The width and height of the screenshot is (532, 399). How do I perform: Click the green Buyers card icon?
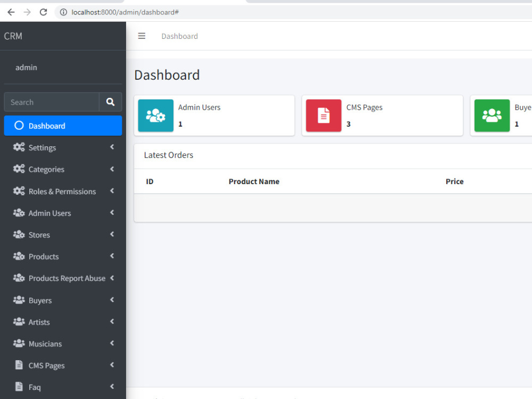tap(492, 115)
